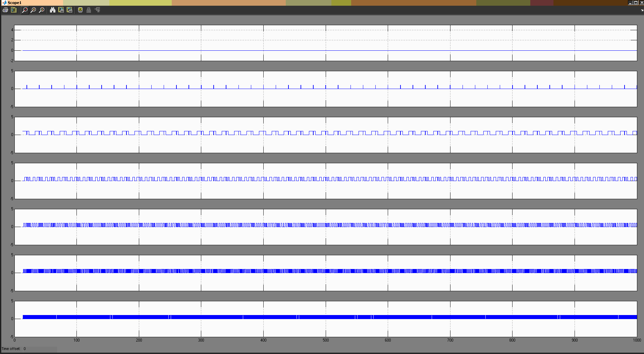This screenshot has width=644, height=354.
Task: Click the signal selection icon
Action: click(97, 10)
